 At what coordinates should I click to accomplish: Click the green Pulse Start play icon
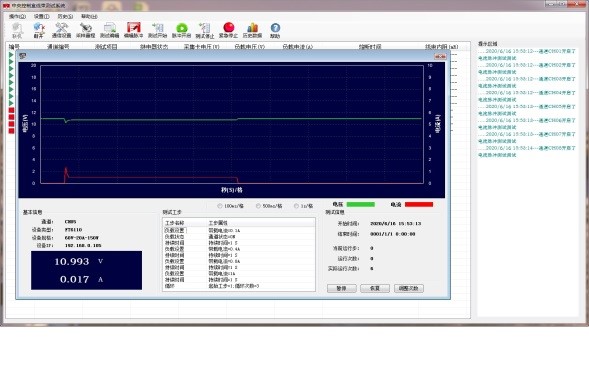(181, 30)
